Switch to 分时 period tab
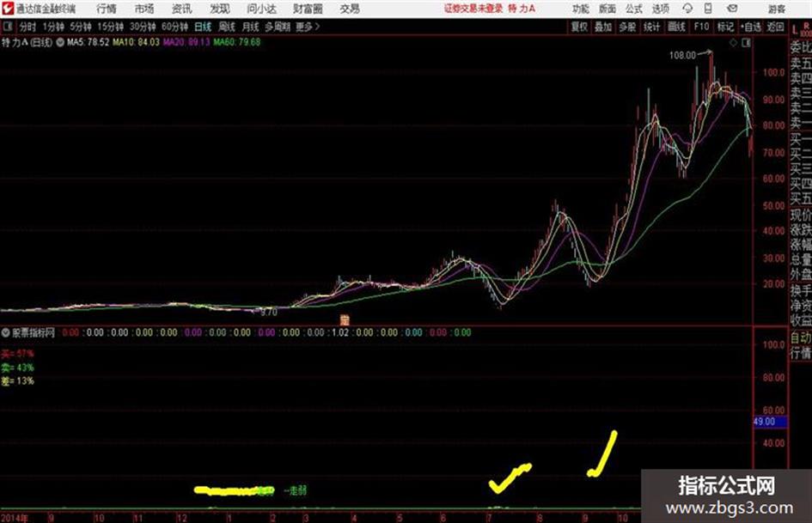The width and height of the screenshot is (812, 523). coord(28,27)
